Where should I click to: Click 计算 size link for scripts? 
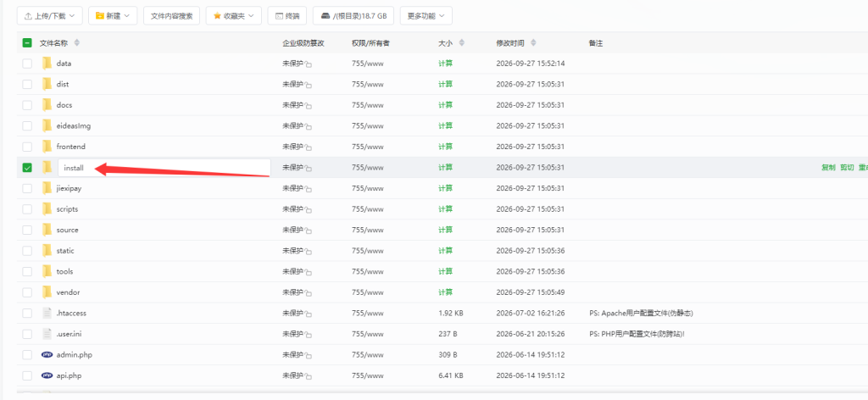(x=446, y=209)
